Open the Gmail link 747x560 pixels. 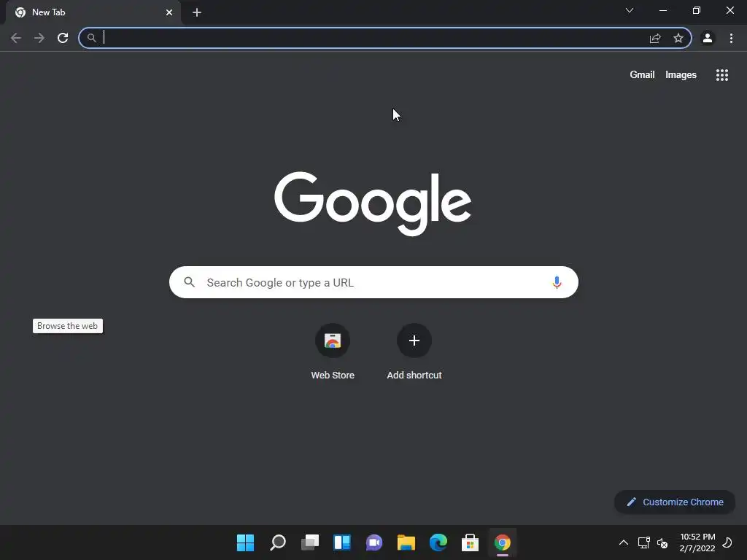pyautogui.click(x=642, y=75)
